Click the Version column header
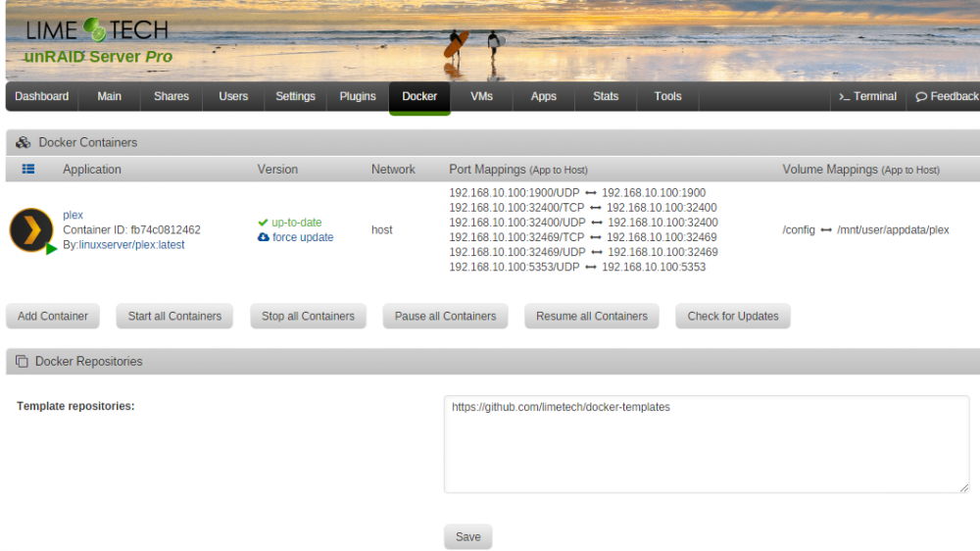Image resolution: width=980 pixels, height=551 pixels. (x=277, y=170)
